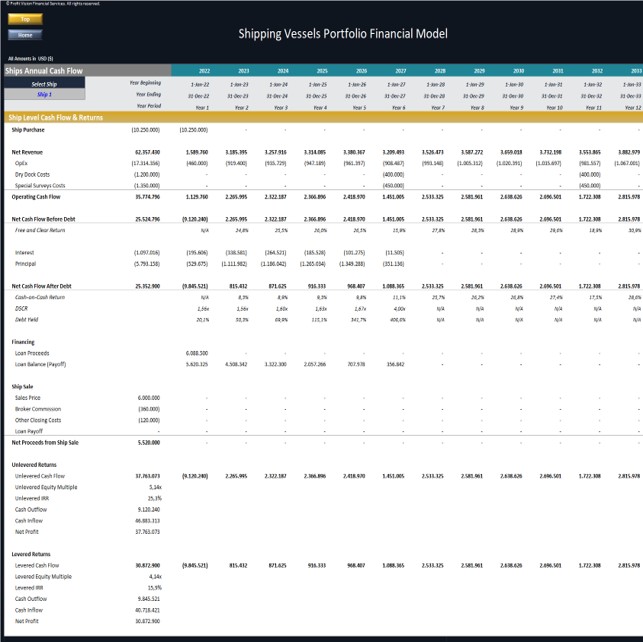
Task: Click the 'Ships Annual Cash Flow' section title
Action: click(44, 71)
